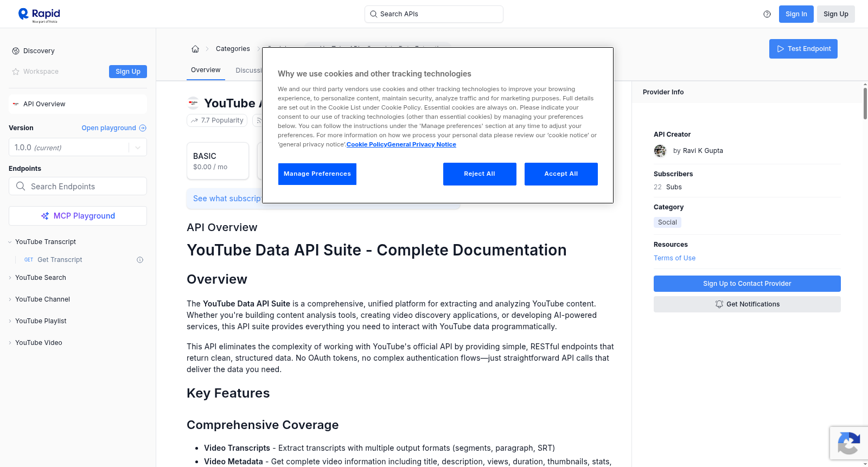Image resolution: width=868 pixels, height=467 pixels.
Task: Select API Overview in the sidebar
Action: 78,104
